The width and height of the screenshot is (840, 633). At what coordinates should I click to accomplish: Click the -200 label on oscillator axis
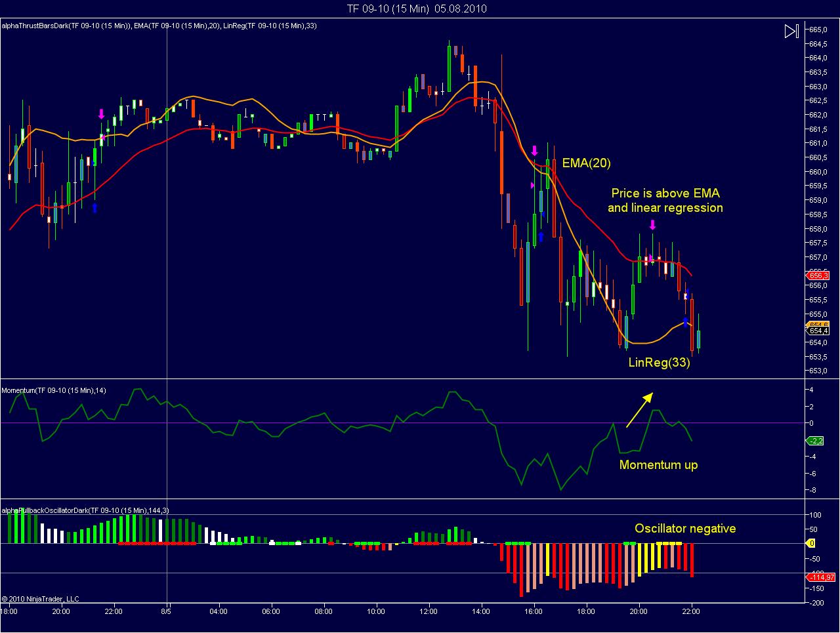(x=816, y=602)
